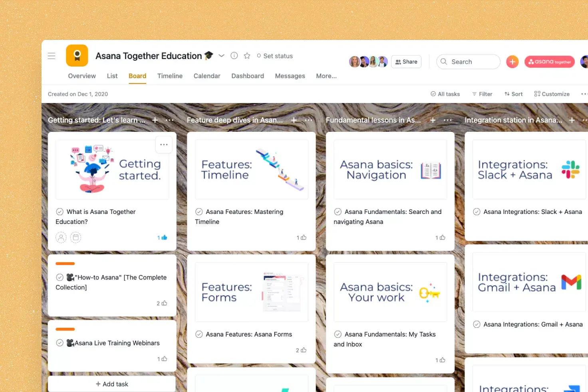Complete My Tasks and Inbox task
This screenshot has width=588, height=392.
(338, 334)
